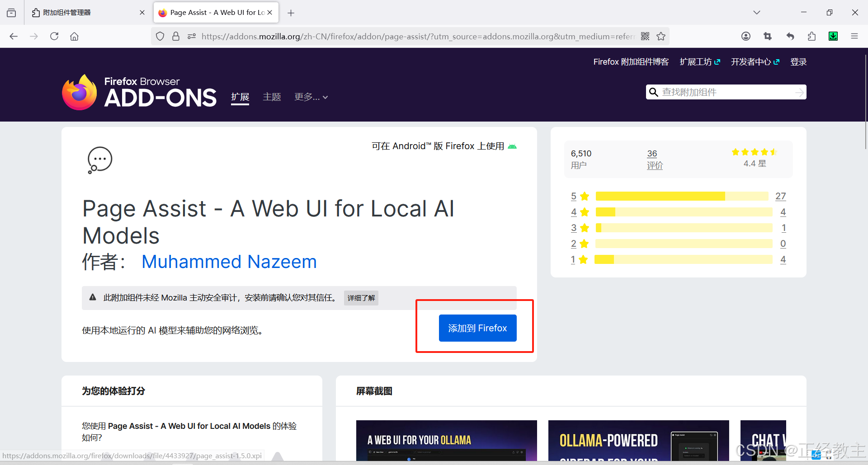
Task: Open the 0 two-star reviews count
Action: [x=783, y=244]
